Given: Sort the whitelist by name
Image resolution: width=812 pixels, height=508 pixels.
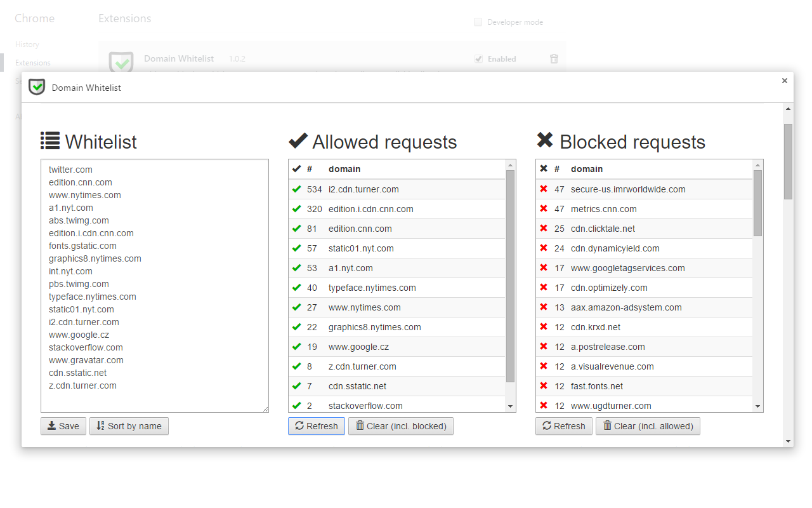Looking at the screenshot, I should [129, 425].
